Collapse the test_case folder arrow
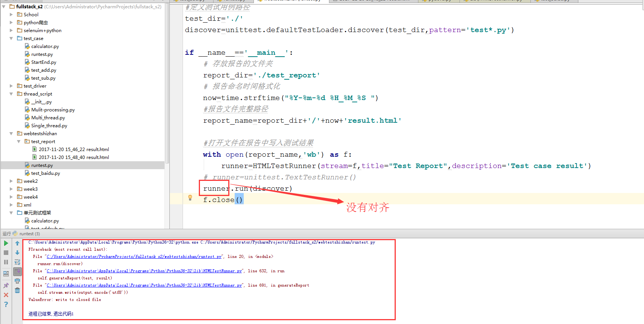The width and height of the screenshot is (644, 324). [x=11, y=38]
